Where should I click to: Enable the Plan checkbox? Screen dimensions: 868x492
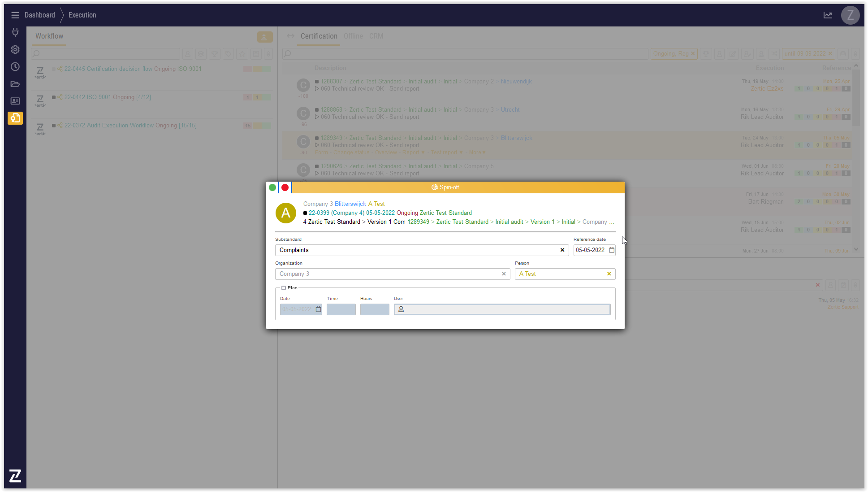click(284, 288)
